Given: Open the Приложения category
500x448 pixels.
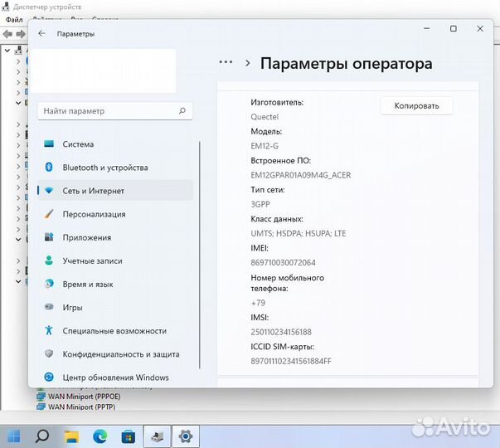Looking at the screenshot, I should click(x=86, y=237).
